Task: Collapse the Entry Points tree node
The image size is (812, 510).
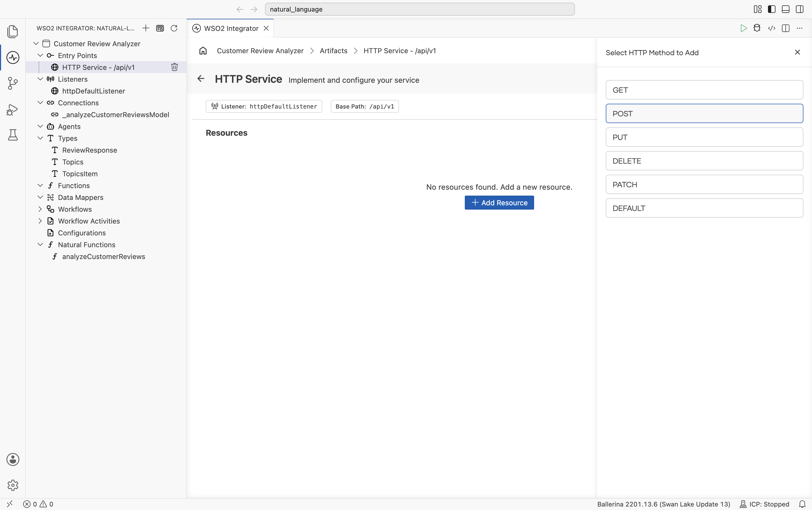Action: (x=40, y=55)
